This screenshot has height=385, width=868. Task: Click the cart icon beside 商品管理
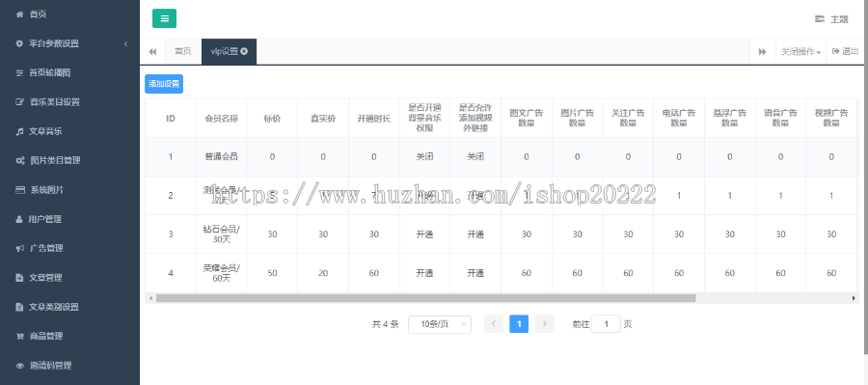coord(19,336)
